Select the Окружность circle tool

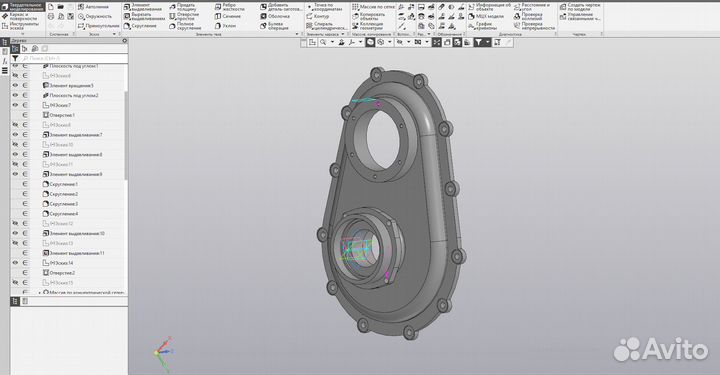point(95,16)
